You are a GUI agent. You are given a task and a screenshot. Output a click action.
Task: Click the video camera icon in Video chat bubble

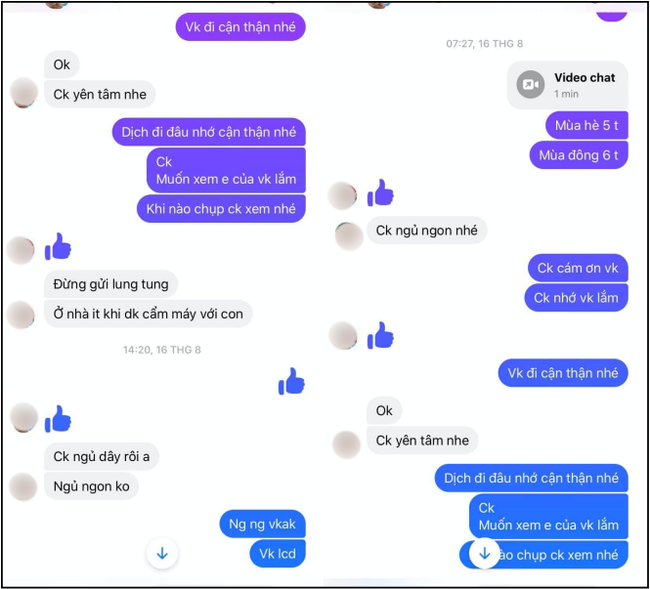(x=530, y=85)
